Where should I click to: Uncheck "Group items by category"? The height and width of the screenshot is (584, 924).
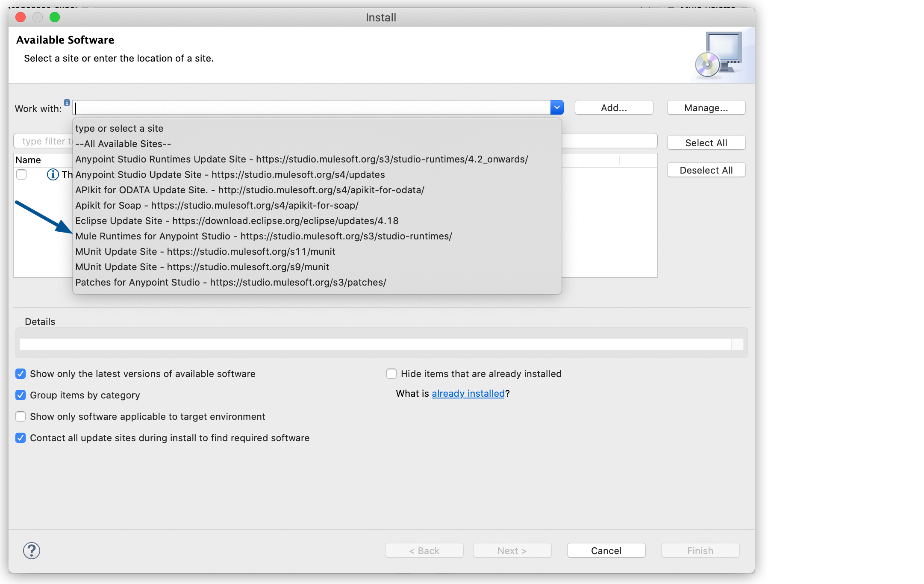pyautogui.click(x=21, y=395)
